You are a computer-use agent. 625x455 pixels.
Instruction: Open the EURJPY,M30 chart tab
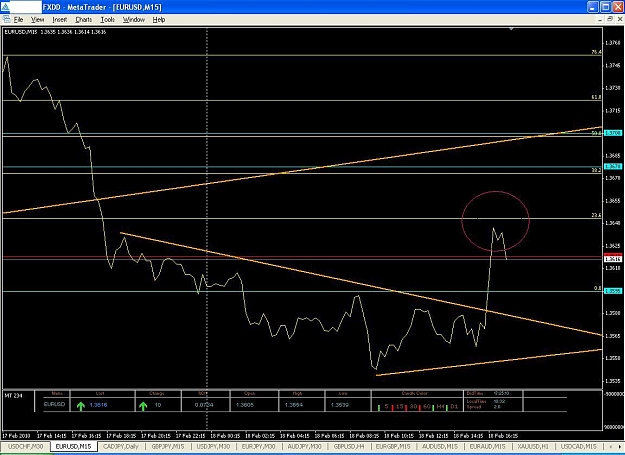tap(258, 447)
